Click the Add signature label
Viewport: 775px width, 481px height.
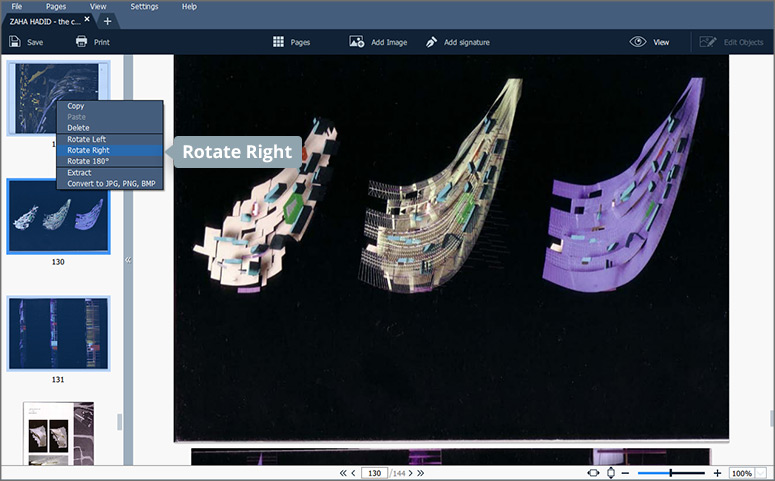(x=467, y=43)
